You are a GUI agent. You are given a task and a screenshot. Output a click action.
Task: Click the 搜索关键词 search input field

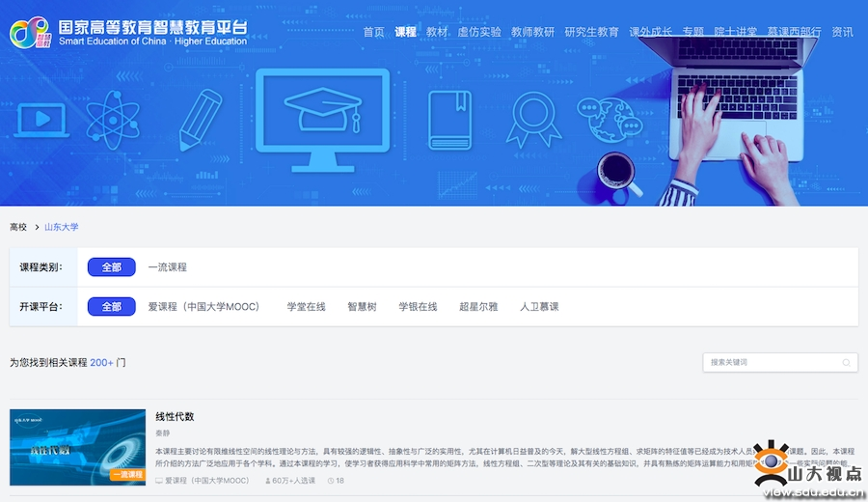click(x=772, y=363)
